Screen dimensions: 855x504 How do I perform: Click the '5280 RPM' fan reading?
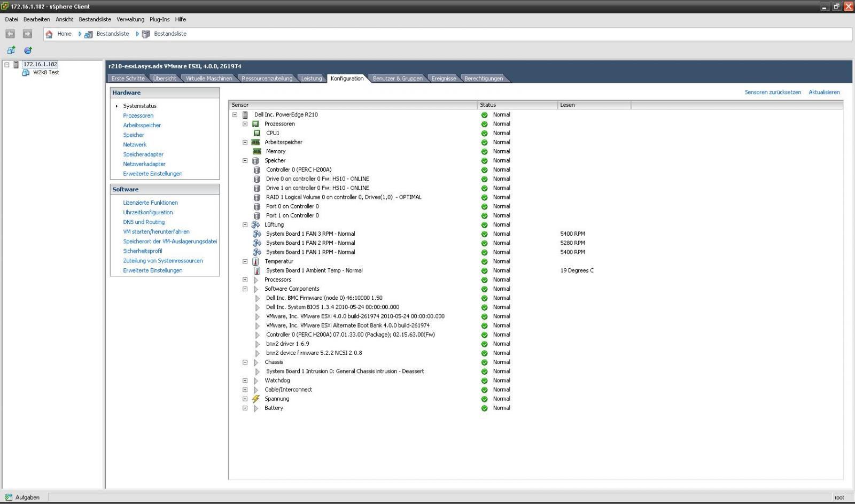572,243
